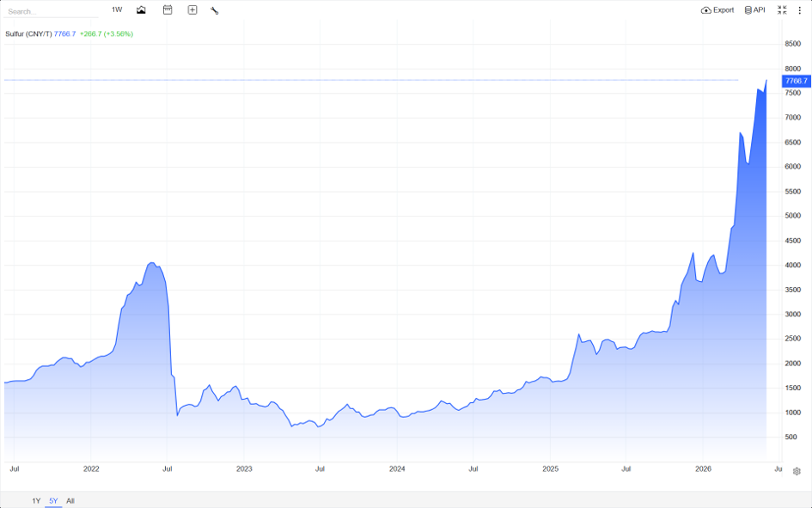812x508 pixels.
Task: Click the 2024 time axis label
Action: (x=397, y=468)
